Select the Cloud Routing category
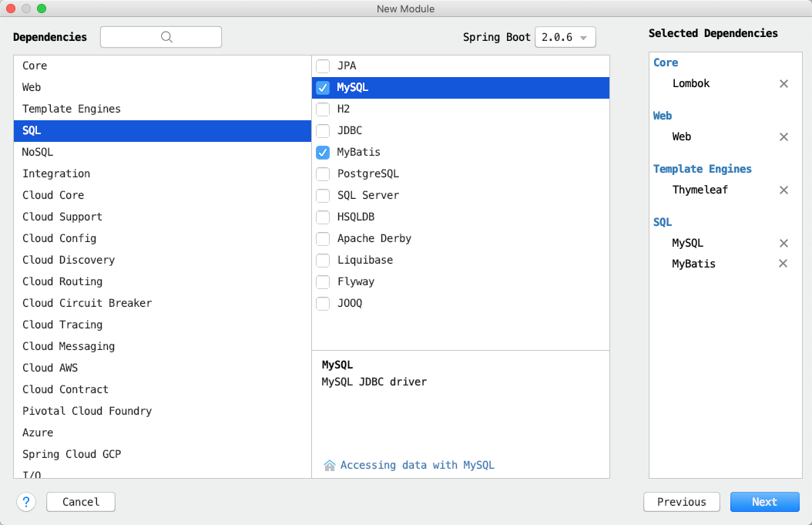This screenshot has height=525, width=812. tap(163, 282)
